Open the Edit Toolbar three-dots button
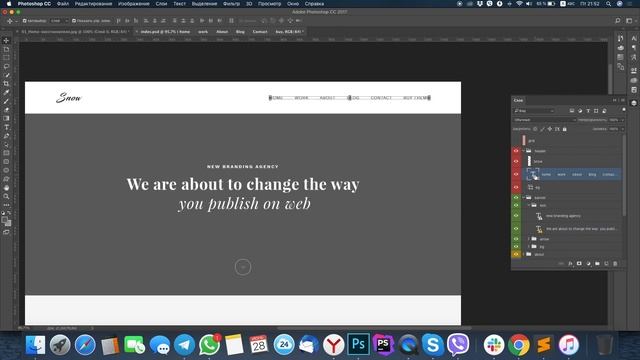Screen dimensions: 640x360 point(6,205)
